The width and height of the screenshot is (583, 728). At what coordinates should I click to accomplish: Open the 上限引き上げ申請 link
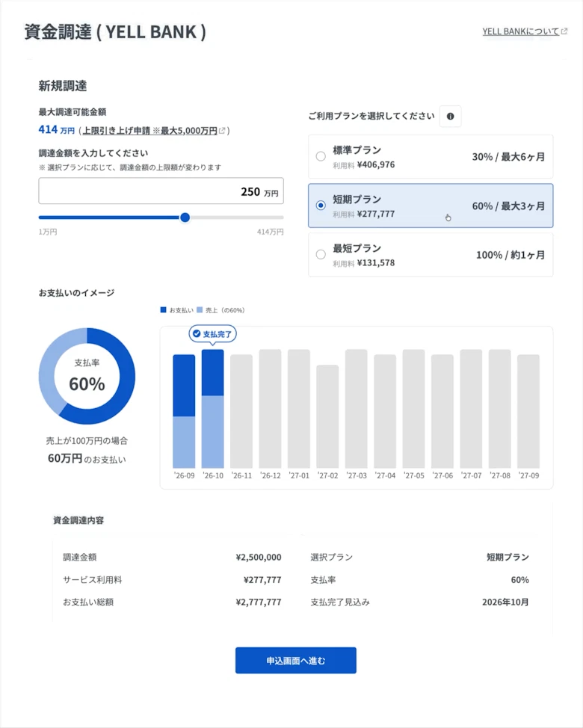point(116,131)
